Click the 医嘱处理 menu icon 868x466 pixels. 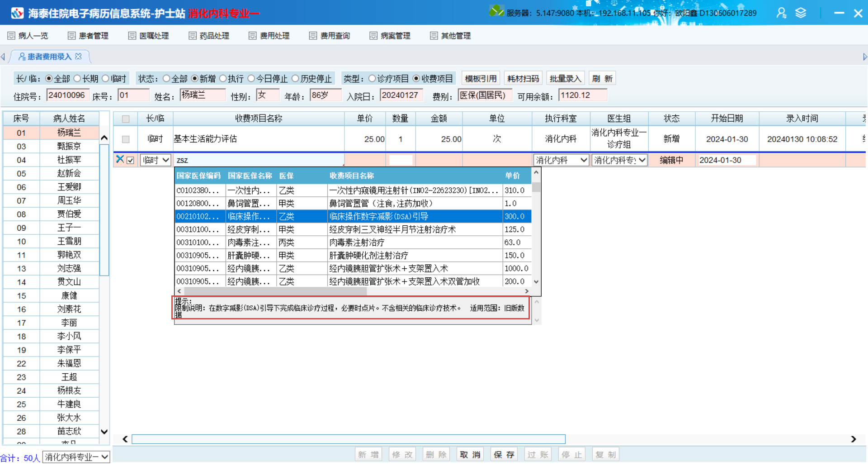click(x=132, y=36)
